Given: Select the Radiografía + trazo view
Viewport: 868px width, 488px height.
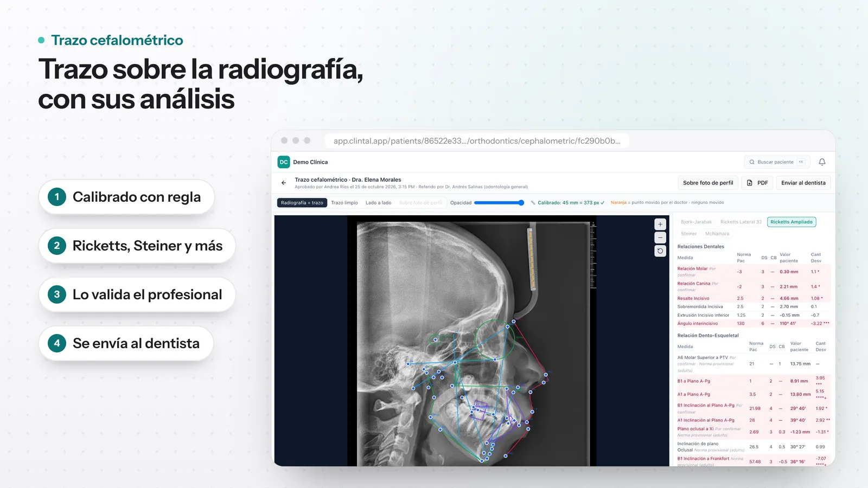Looking at the screenshot, I should pos(302,203).
